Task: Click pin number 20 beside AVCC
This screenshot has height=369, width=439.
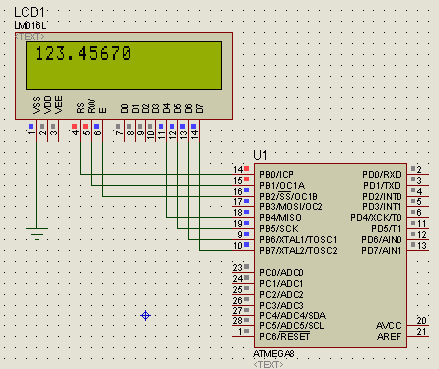Action: [421, 321]
